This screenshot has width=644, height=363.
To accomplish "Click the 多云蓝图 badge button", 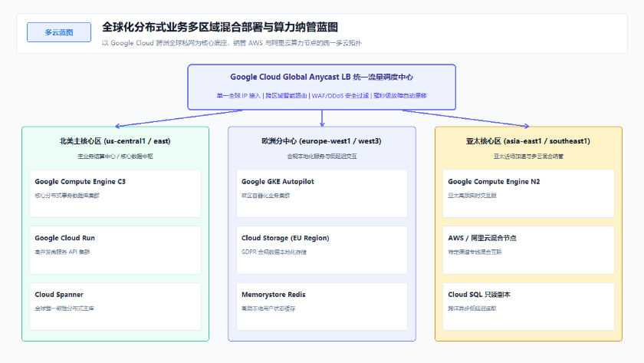I will pyautogui.click(x=59, y=32).
